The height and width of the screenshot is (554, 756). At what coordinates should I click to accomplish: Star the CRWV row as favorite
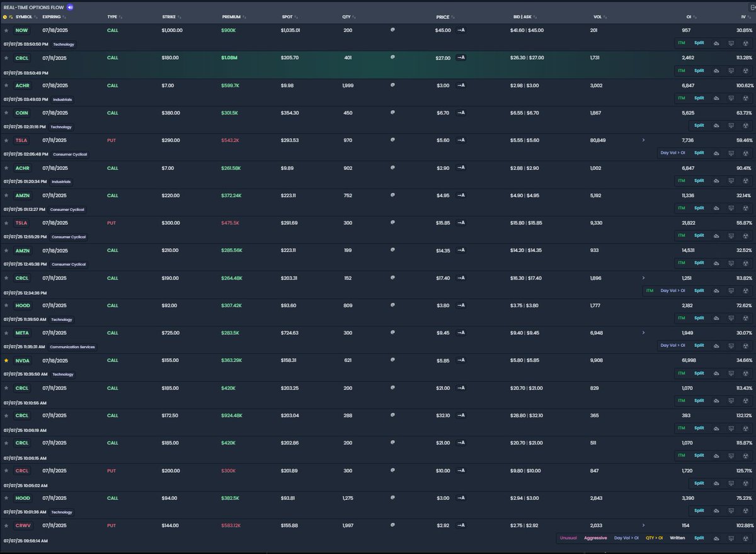[x=6, y=526]
